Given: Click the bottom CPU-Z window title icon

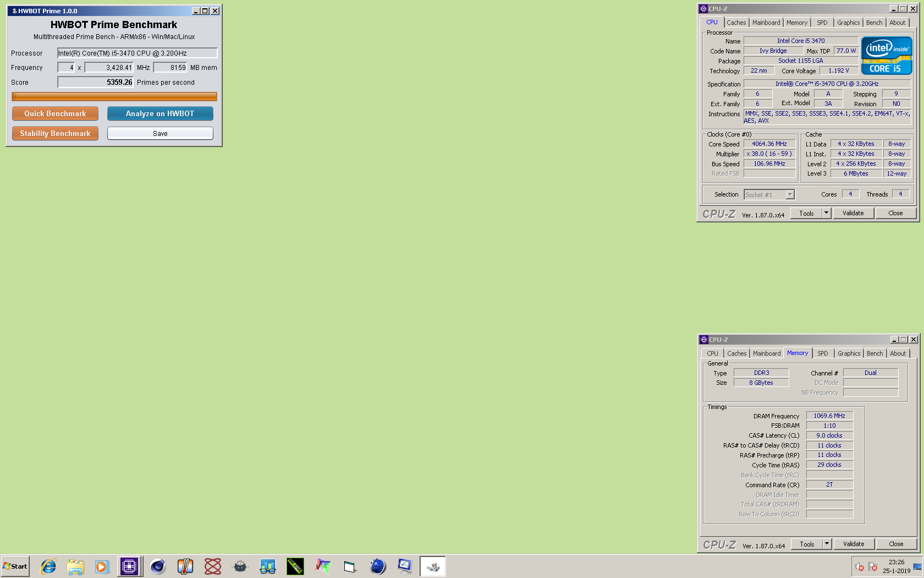Looking at the screenshot, I should point(704,340).
